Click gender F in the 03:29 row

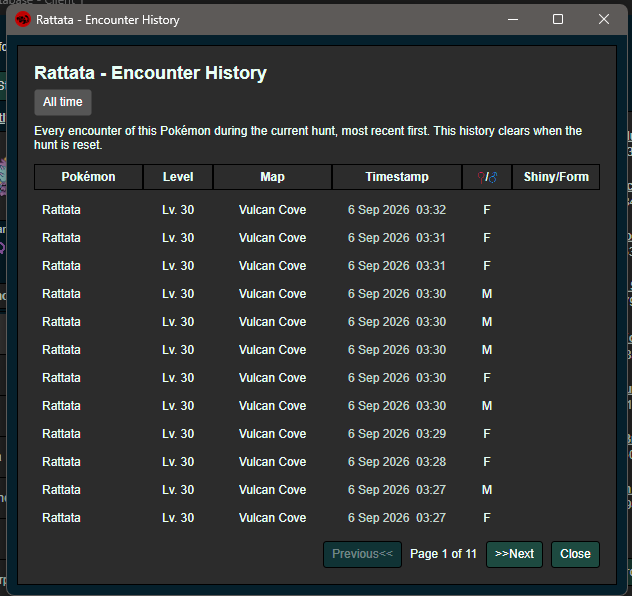click(x=487, y=434)
